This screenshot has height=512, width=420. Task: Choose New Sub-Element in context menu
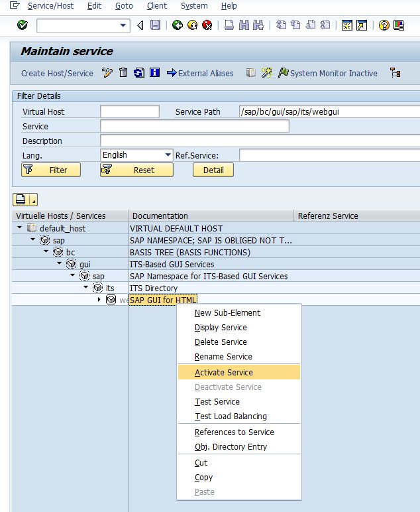[x=239, y=313]
